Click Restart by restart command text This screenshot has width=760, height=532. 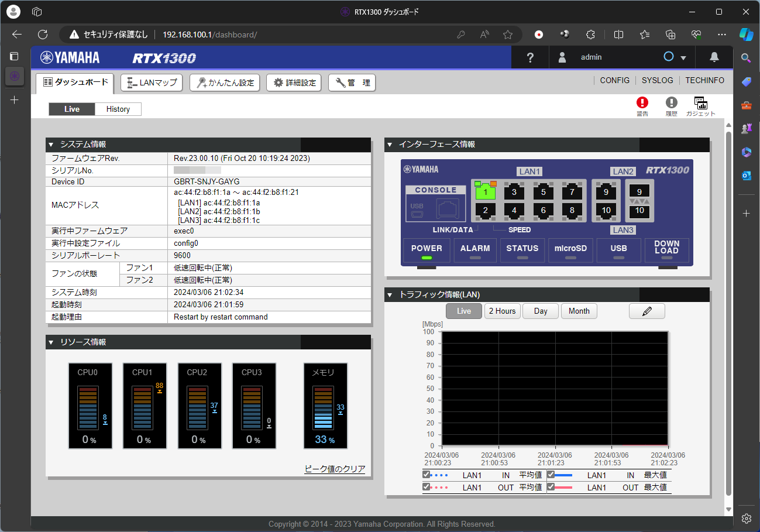click(x=221, y=317)
